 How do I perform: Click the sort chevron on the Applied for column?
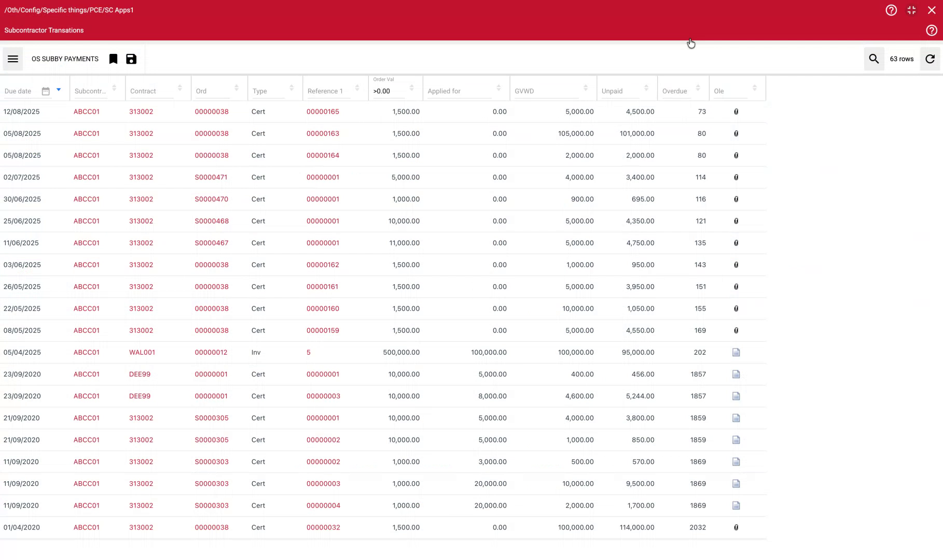[x=498, y=88]
